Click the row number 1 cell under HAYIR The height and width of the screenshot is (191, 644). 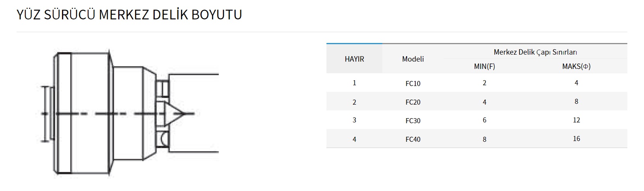354,83
